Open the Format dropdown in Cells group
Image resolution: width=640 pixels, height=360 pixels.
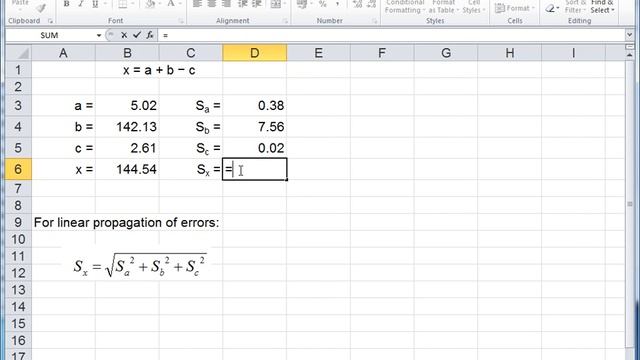514,8
